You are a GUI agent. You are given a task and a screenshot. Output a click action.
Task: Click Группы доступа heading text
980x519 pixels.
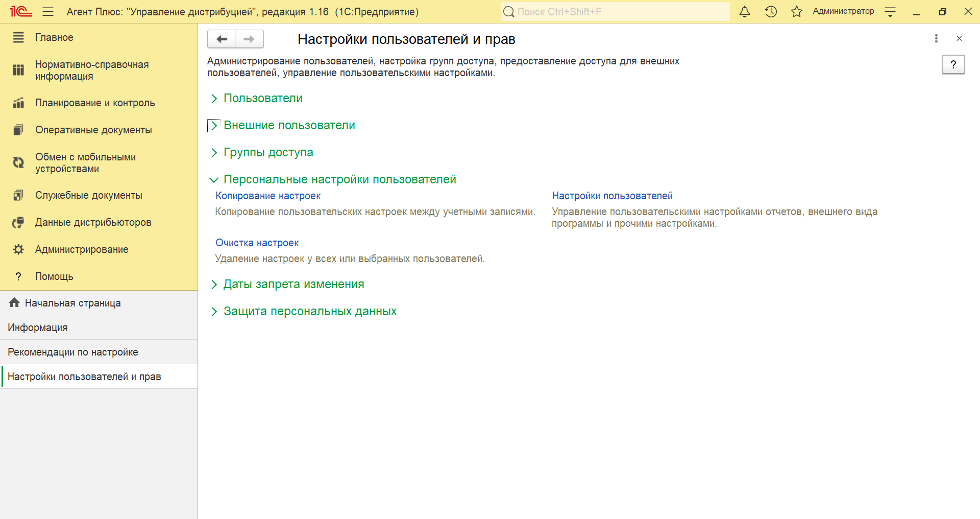(x=268, y=152)
